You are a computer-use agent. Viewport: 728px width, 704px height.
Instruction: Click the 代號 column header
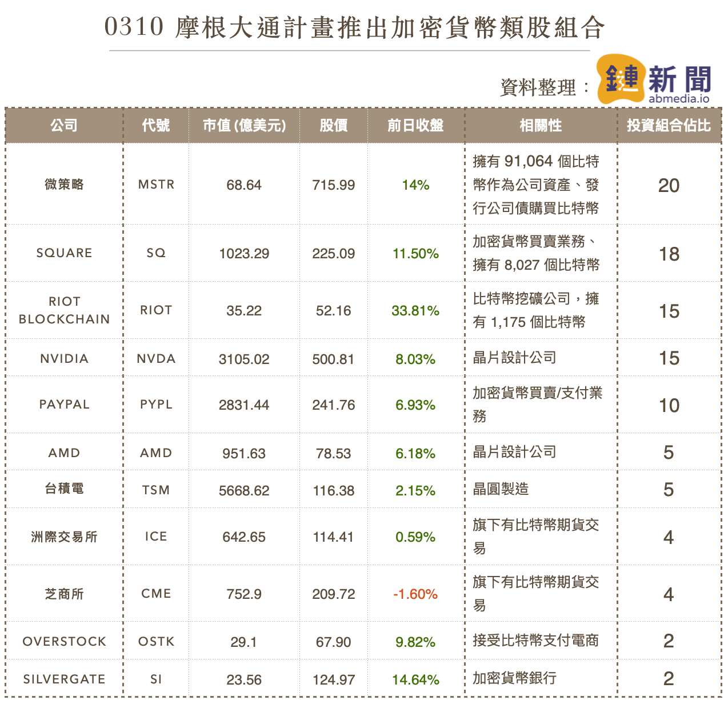156,125
